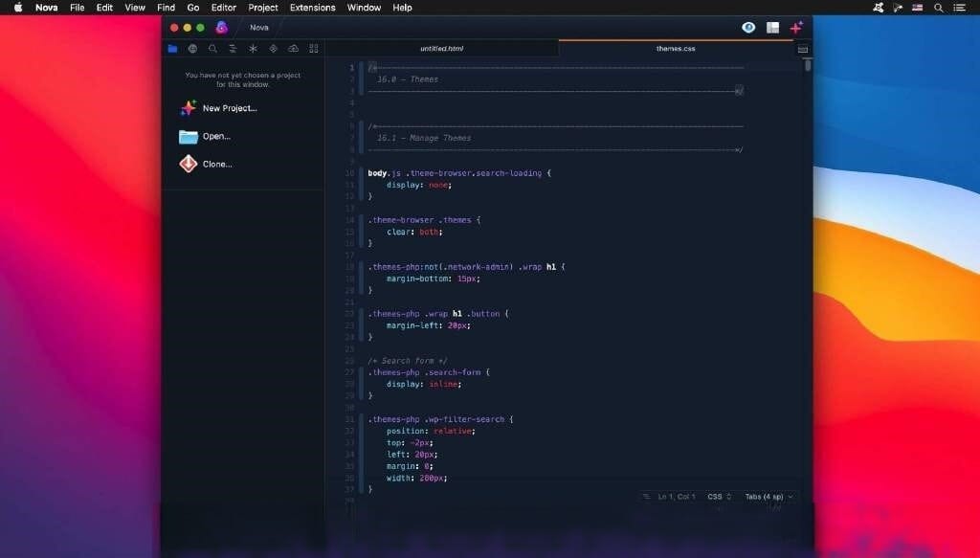980x558 pixels.
Task: Open the Publish cloud sidebar icon
Action: click(x=293, y=49)
